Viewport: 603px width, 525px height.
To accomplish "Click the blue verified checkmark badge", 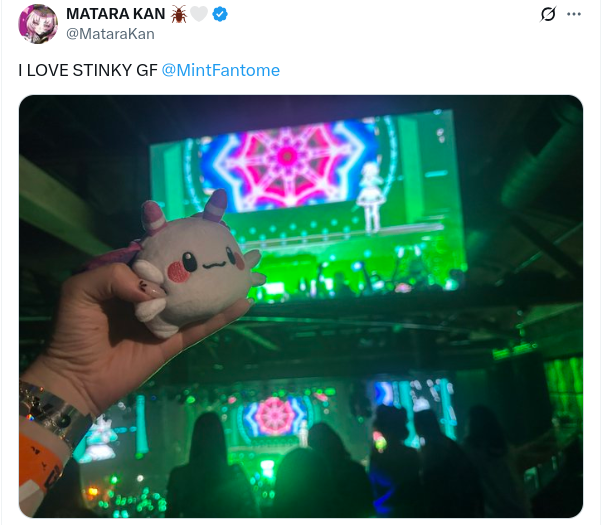I will pos(220,14).
